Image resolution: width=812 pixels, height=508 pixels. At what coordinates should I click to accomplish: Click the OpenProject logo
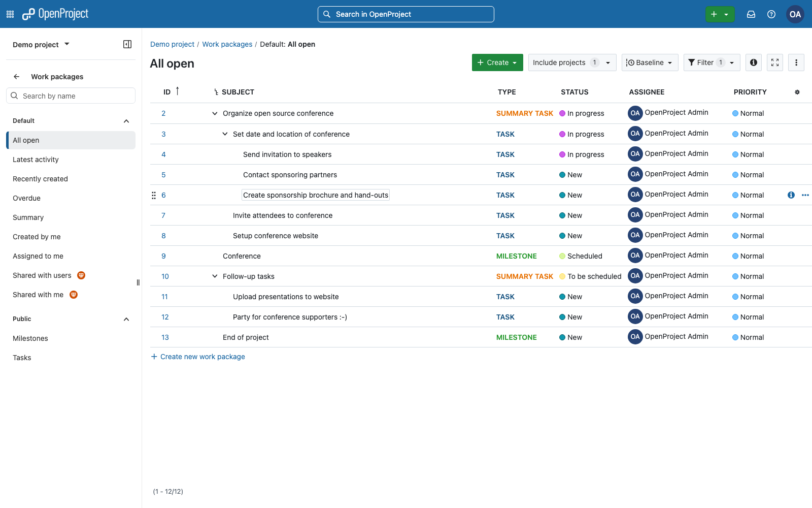tap(55, 14)
